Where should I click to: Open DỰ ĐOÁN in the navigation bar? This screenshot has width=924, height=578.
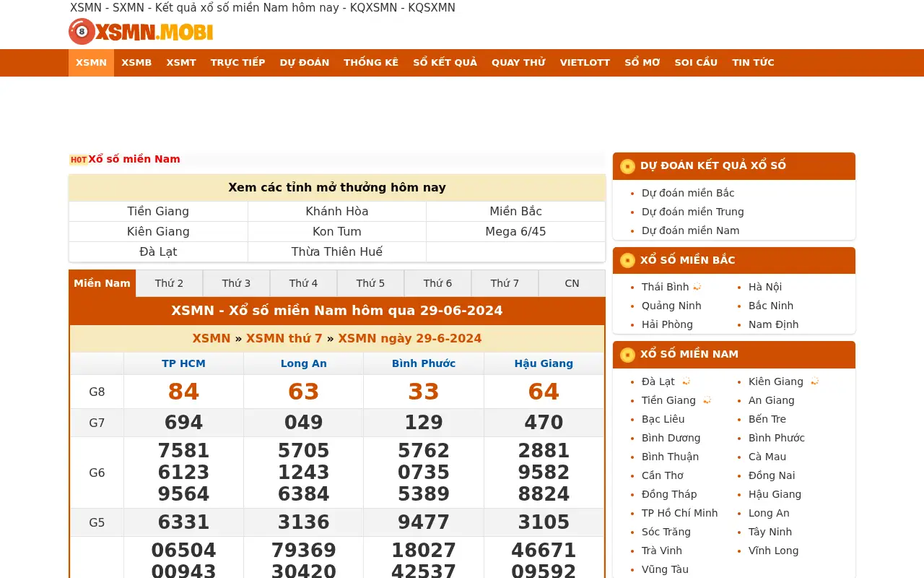[x=305, y=63]
